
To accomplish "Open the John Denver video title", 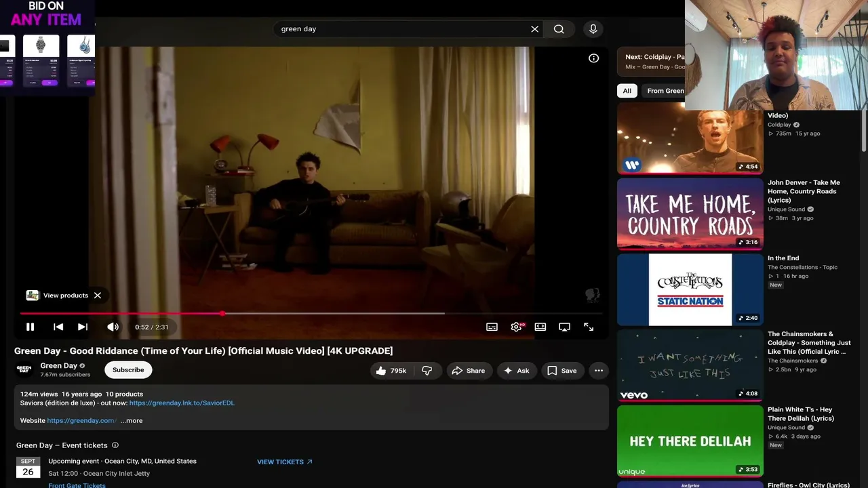I will [x=804, y=191].
